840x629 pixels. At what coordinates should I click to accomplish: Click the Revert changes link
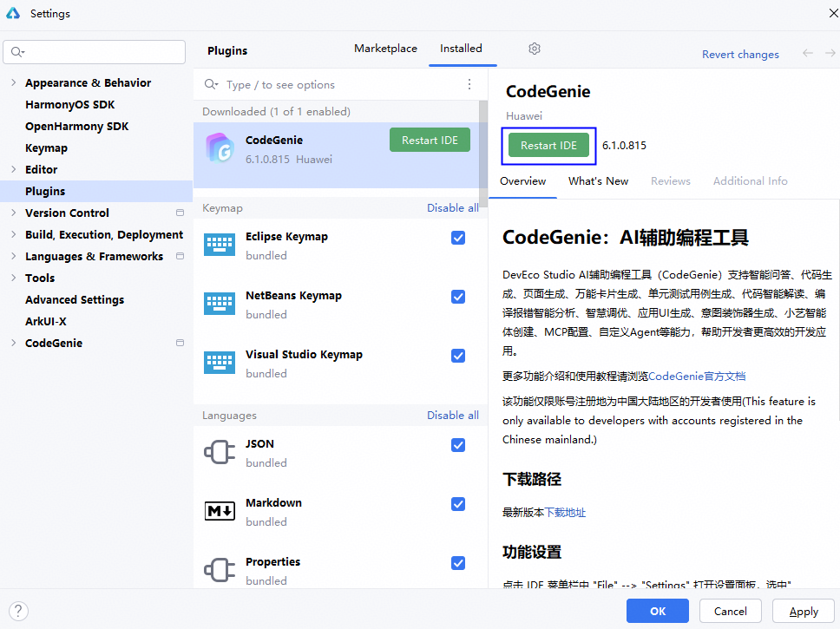tap(740, 54)
